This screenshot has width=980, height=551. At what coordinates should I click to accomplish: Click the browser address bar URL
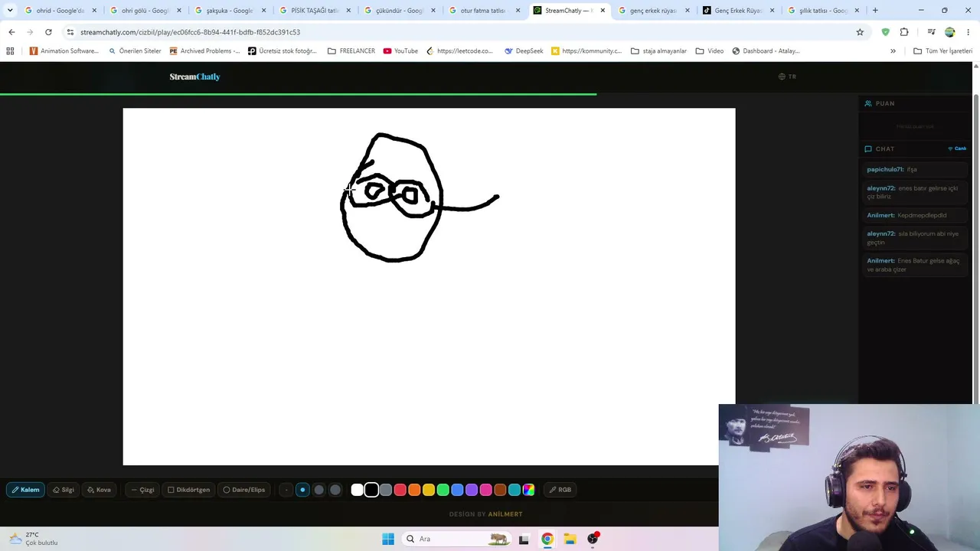coord(190,32)
